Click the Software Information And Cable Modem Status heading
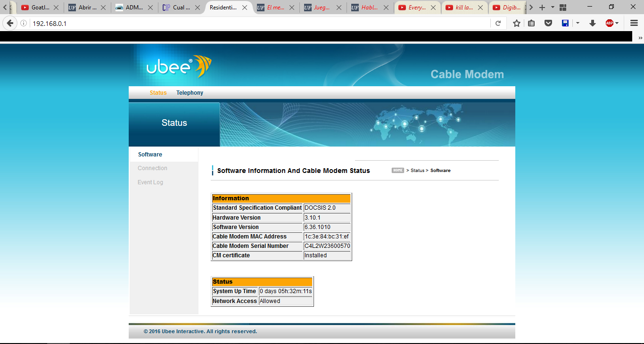The width and height of the screenshot is (644, 344). click(293, 171)
